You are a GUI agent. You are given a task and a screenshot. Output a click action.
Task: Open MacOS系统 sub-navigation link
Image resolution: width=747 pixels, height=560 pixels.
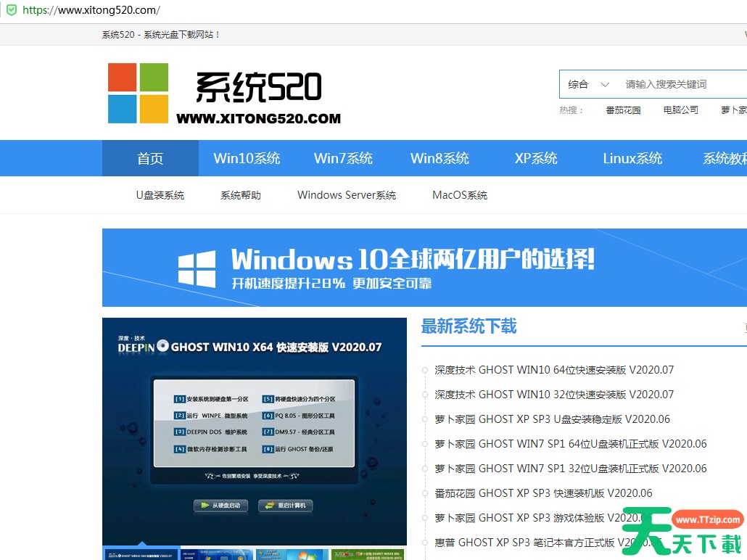[x=460, y=195]
